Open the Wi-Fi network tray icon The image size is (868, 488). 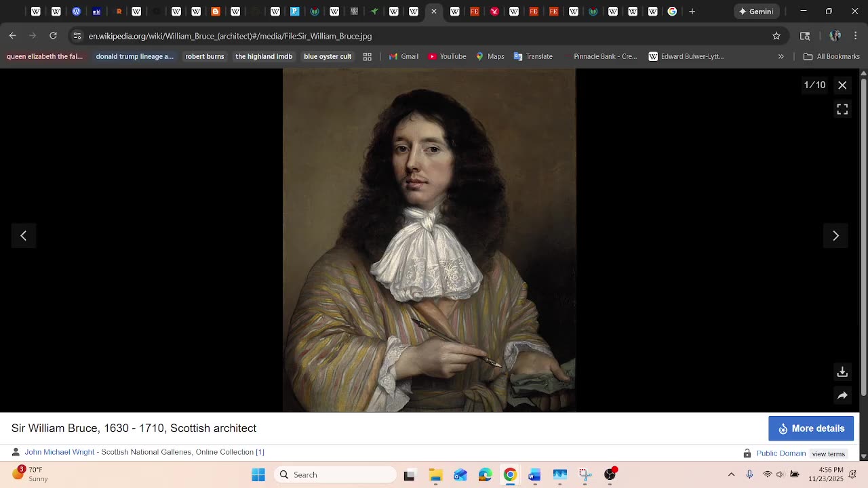767,474
